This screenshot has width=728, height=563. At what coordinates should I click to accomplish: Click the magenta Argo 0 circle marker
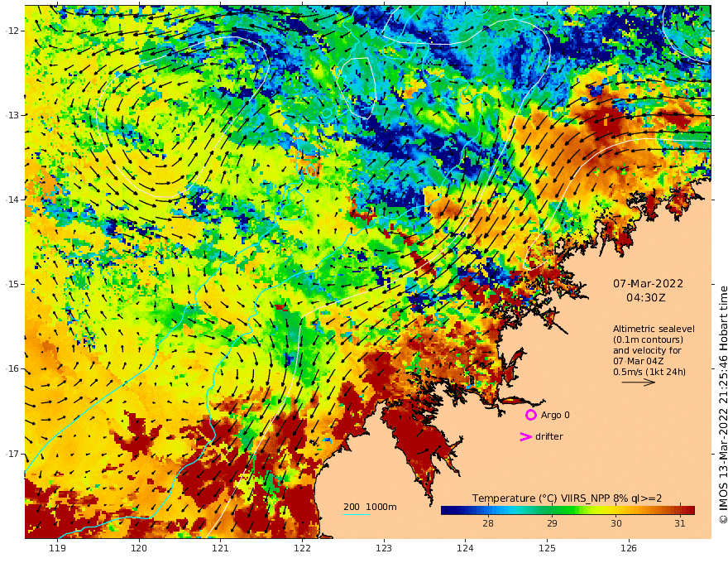(x=530, y=415)
